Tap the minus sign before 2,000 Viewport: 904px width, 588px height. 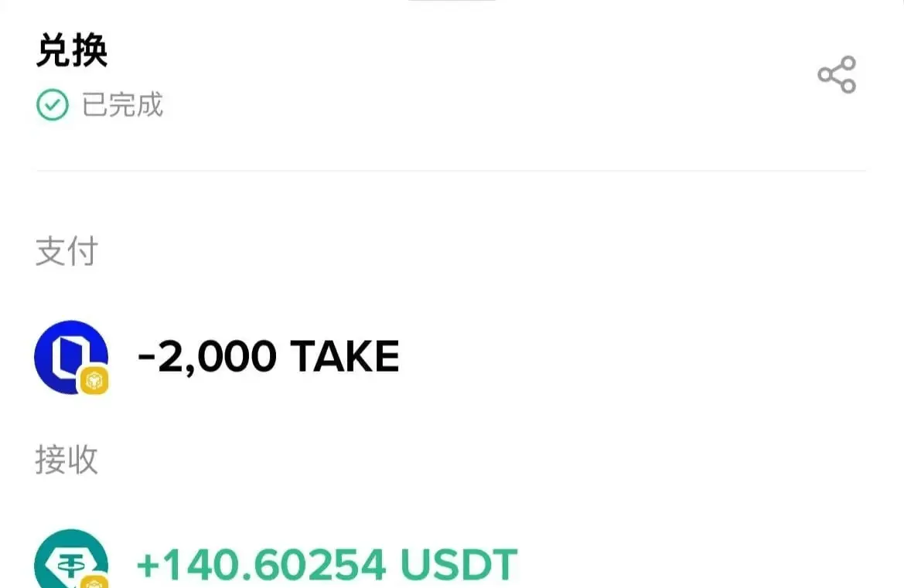pos(146,356)
